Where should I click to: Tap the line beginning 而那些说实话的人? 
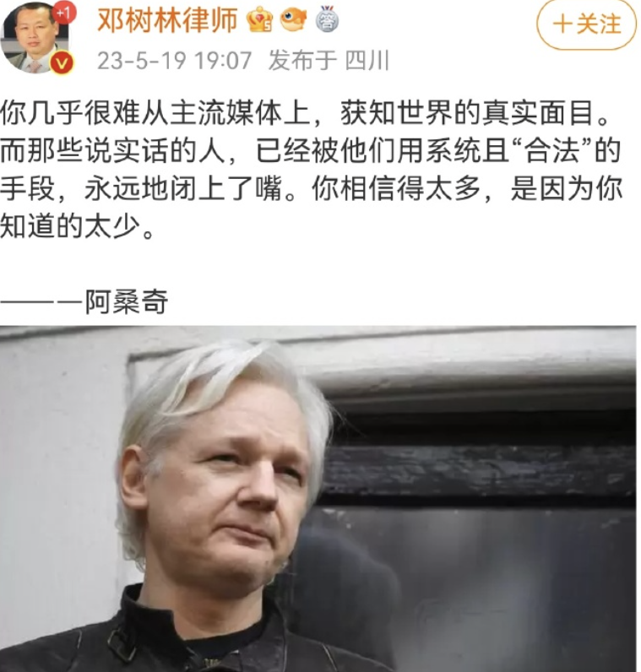[311, 151]
